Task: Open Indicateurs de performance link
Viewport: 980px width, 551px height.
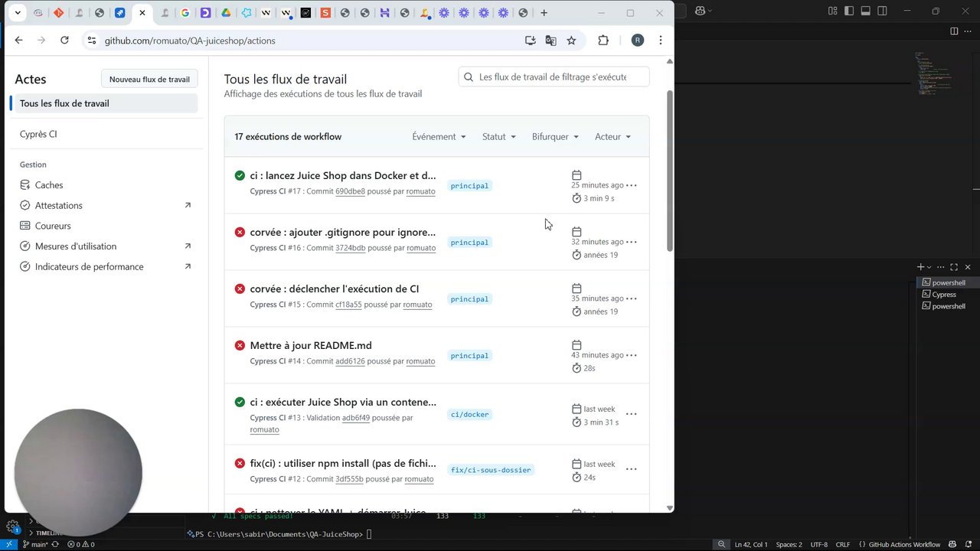Action: pos(90,266)
